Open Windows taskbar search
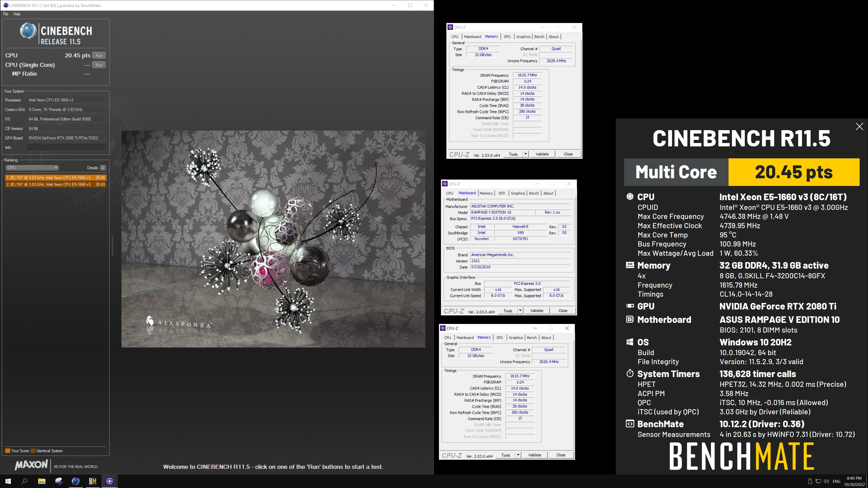868x488 pixels. click(24, 481)
